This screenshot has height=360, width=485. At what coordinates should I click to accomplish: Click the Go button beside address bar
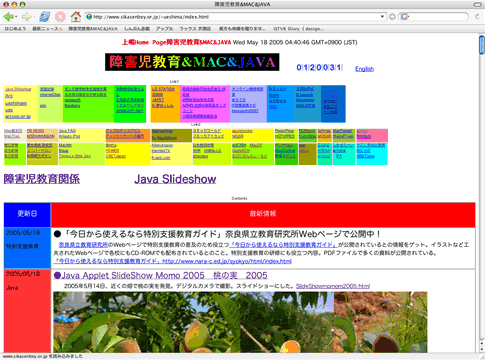coord(392,17)
